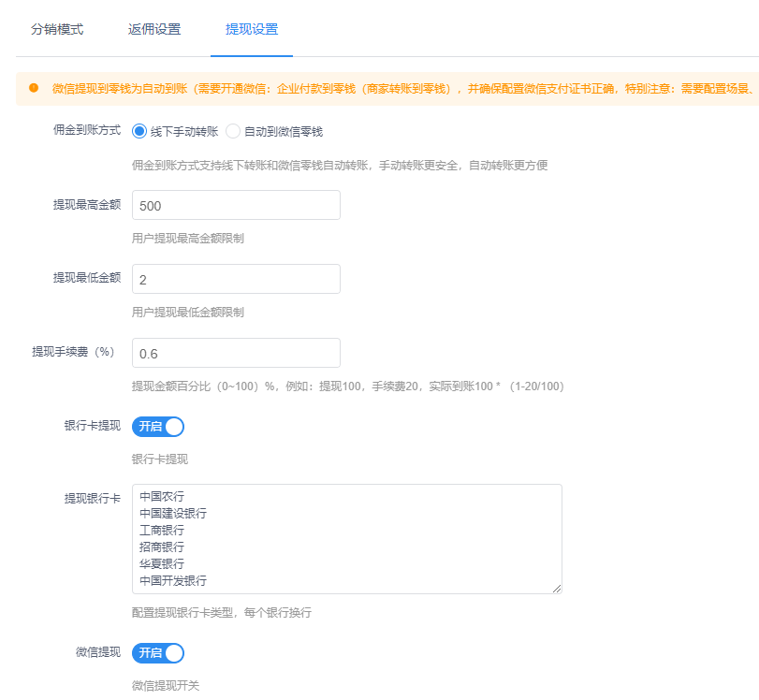Click the 中国农行 line in bank list

pyautogui.click(x=162, y=496)
